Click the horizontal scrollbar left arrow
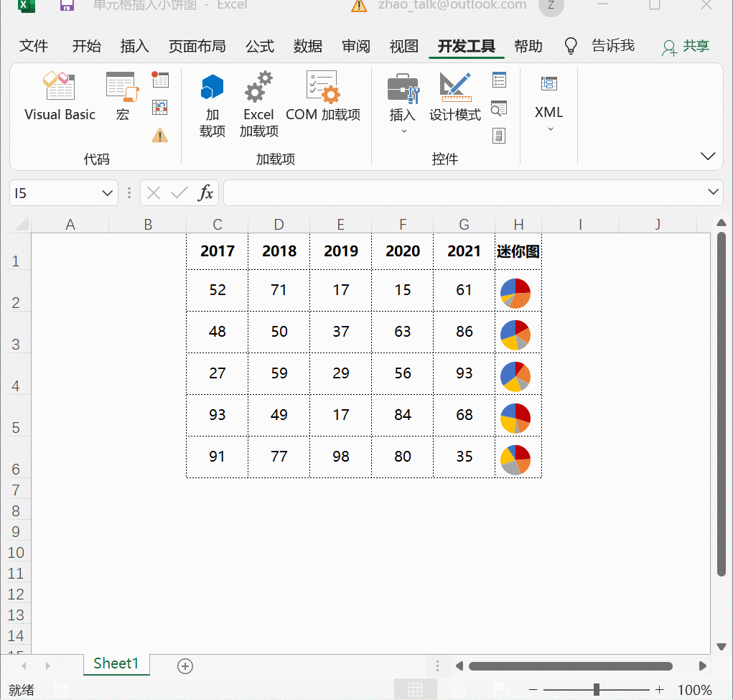The width and height of the screenshot is (733, 700). [459, 666]
